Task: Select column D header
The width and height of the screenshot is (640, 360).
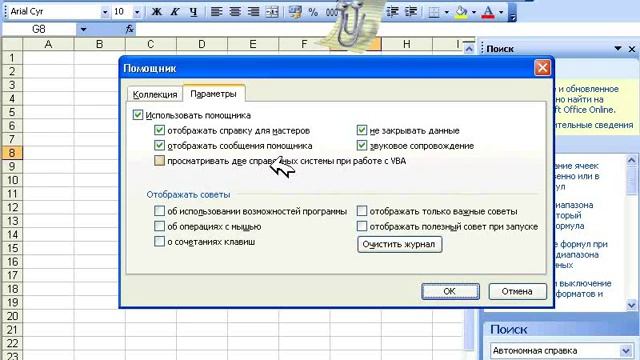Action: (202, 44)
